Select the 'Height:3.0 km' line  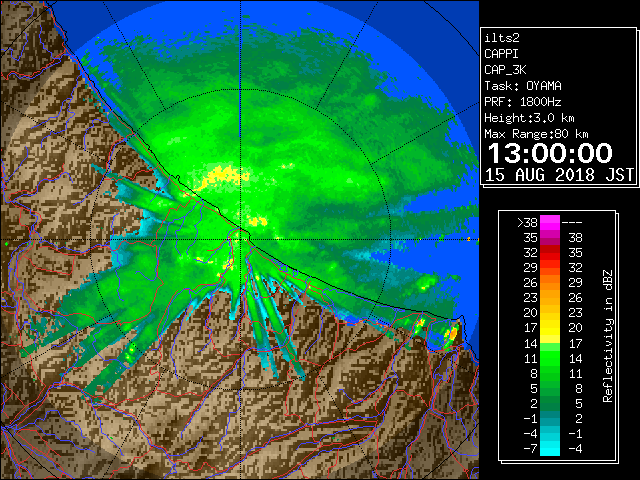click(x=529, y=118)
